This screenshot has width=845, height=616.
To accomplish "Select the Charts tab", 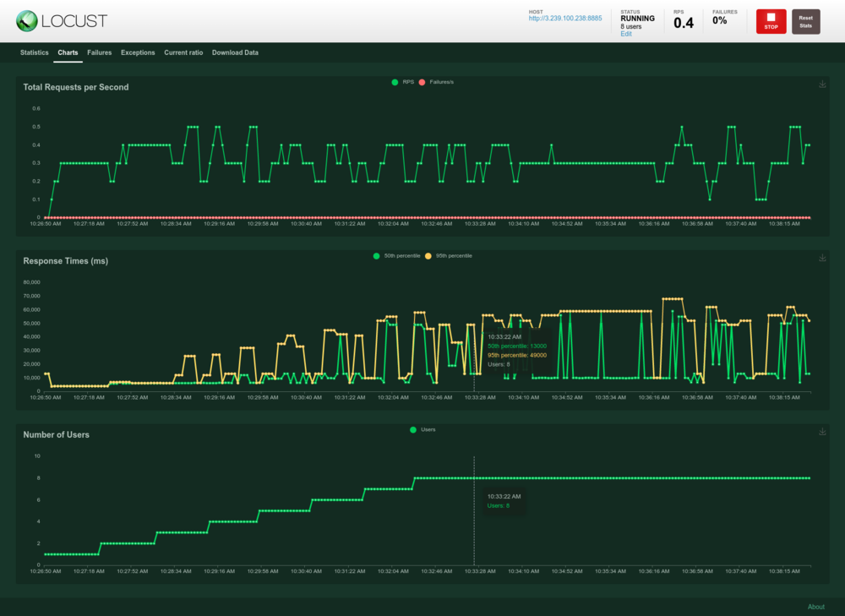I will pos(68,53).
